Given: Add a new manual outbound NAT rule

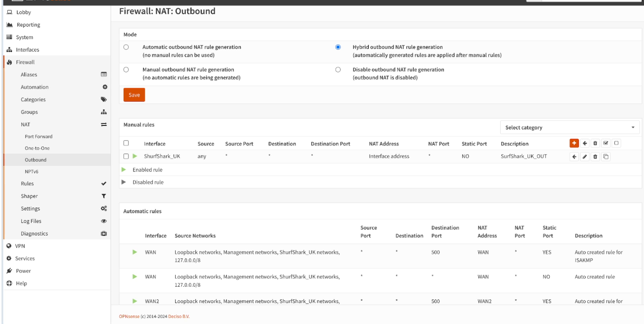Looking at the screenshot, I should pos(574,144).
